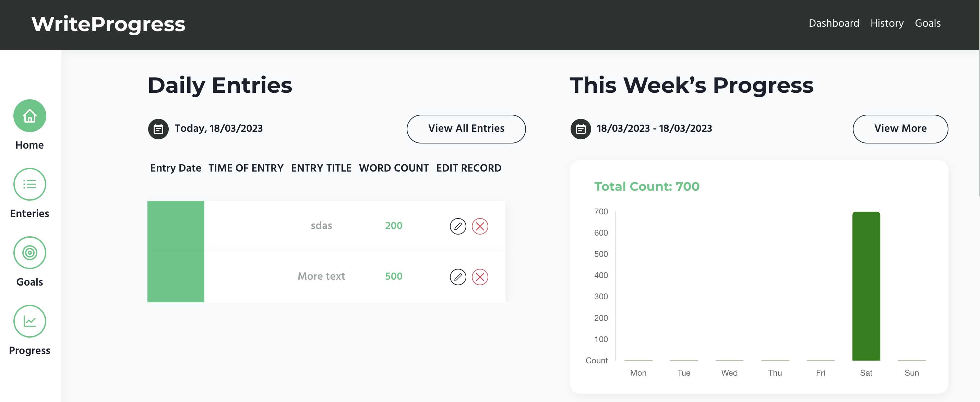Click the View All Entries button
The height and width of the screenshot is (402, 980).
[x=466, y=129]
